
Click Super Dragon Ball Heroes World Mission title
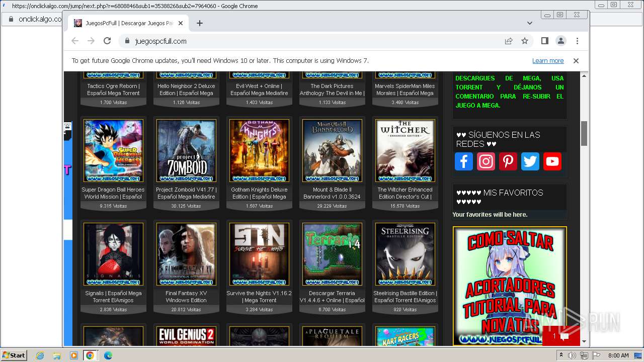pyautogui.click(x=113, y=193)
